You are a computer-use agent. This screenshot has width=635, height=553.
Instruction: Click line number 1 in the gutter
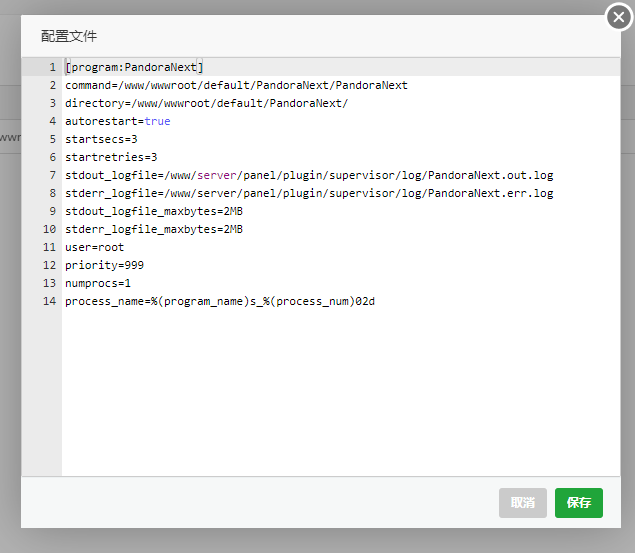[x=52, y=67]
